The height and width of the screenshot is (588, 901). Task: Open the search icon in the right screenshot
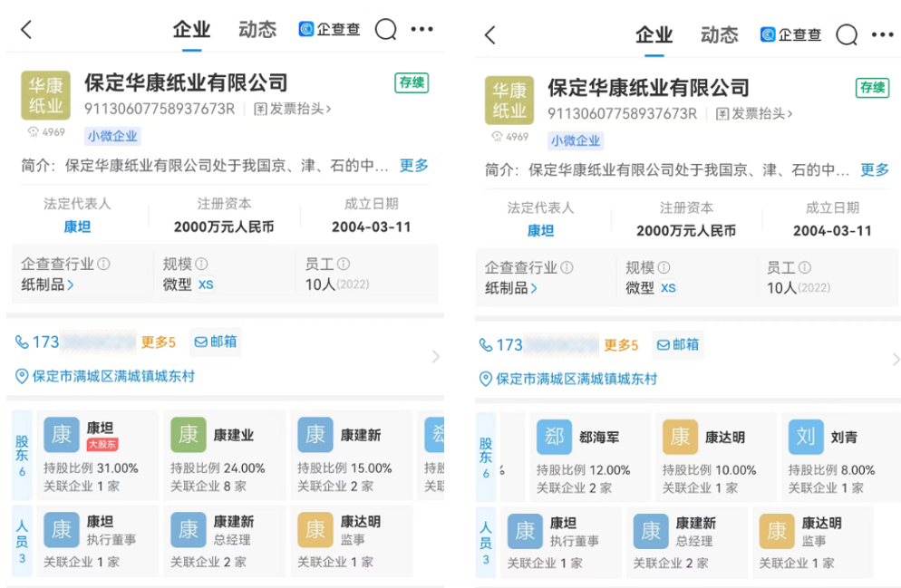(x=847, y=35)
